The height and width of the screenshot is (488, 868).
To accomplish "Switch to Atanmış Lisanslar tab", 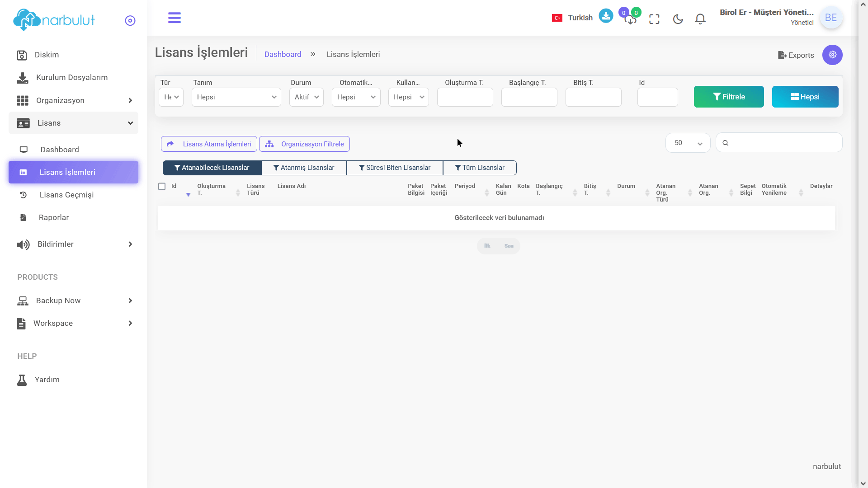I will click(x=304, y=168).
